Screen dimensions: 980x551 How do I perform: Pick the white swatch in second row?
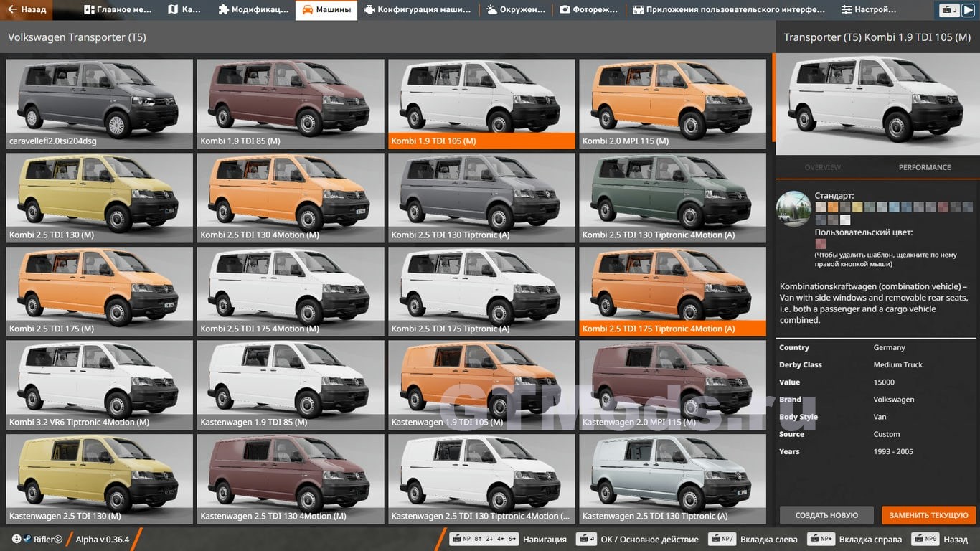845,220
